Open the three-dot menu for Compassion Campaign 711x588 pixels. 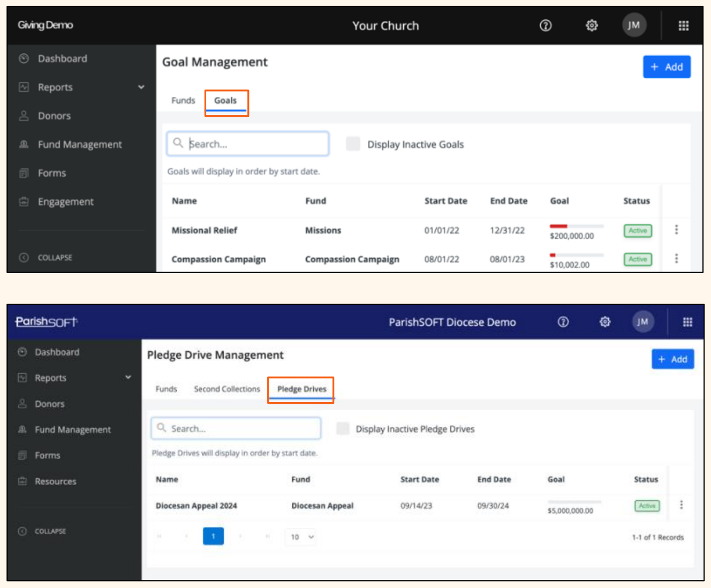676,259
